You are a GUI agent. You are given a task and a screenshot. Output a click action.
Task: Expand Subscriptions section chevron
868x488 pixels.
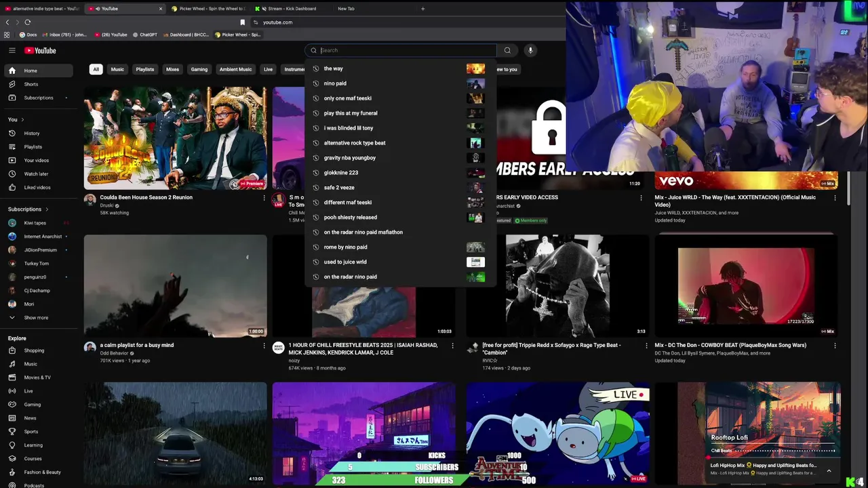coord(47,209)
